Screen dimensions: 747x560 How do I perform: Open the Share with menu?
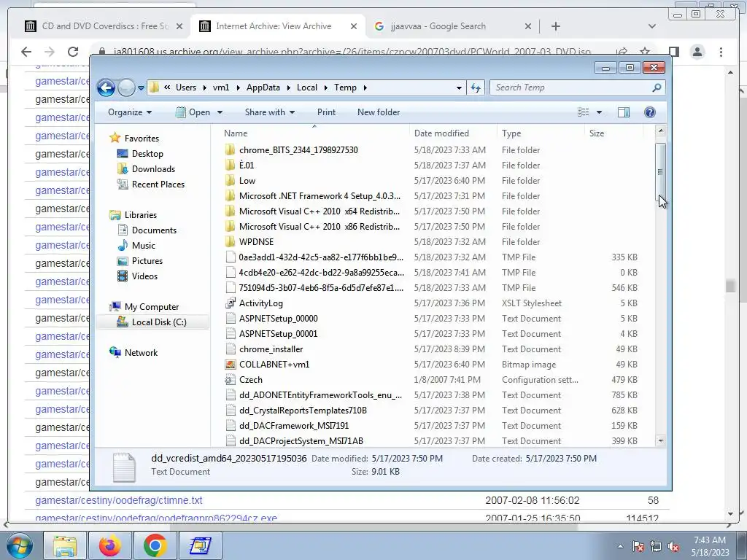click(270, 112)
